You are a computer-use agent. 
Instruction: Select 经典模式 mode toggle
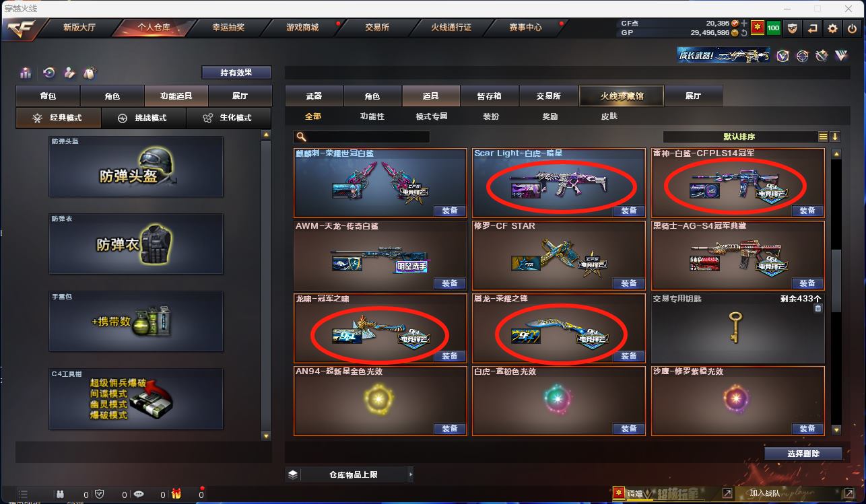[59, 118]
